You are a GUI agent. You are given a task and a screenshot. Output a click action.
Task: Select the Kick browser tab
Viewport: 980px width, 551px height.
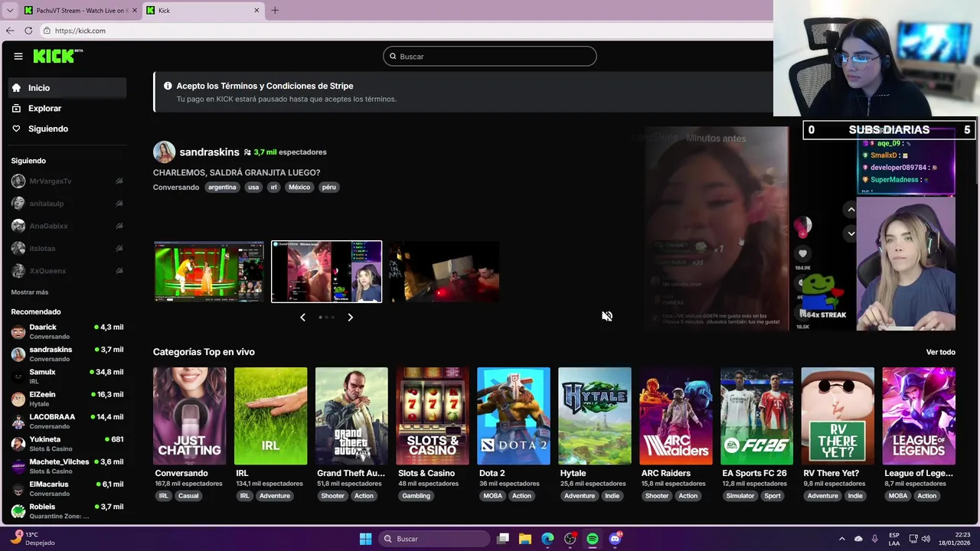(x=203, y=10)
